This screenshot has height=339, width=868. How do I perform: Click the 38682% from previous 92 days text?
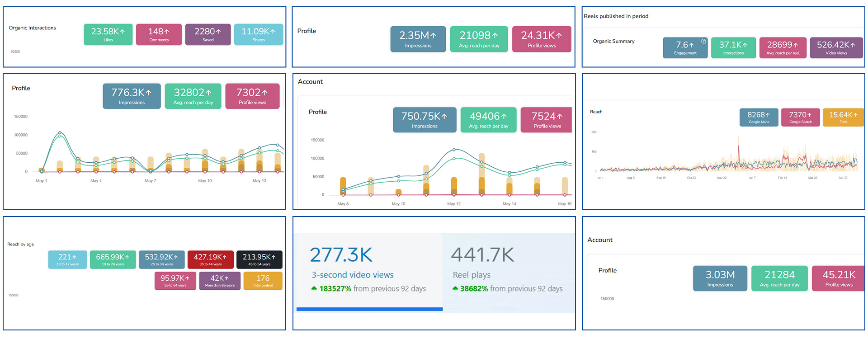tap(508, 288)
